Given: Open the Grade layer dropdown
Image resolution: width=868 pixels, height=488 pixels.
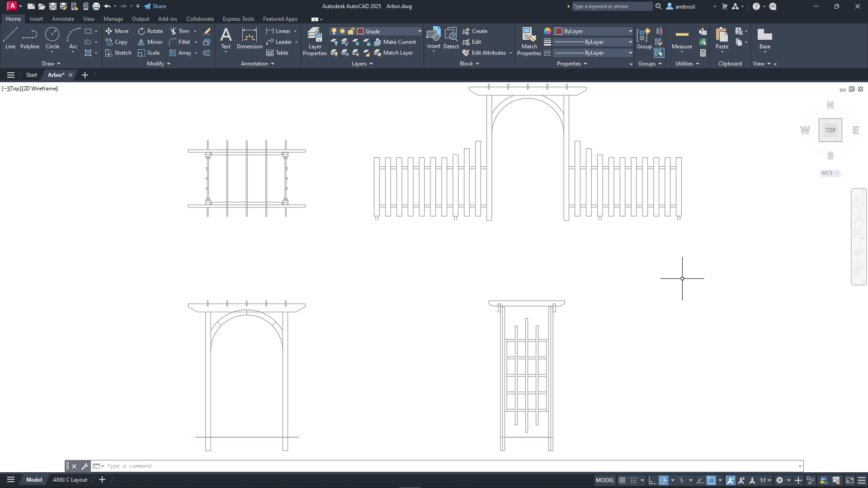Looking at the screenshot, I should click(420, 31).
